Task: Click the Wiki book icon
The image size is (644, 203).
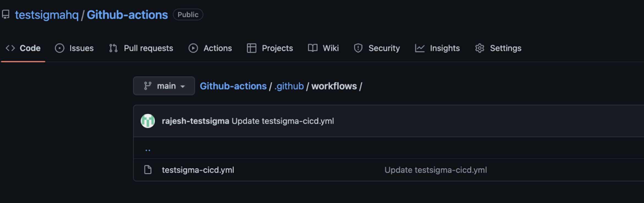Action: (x=313, y=48)
